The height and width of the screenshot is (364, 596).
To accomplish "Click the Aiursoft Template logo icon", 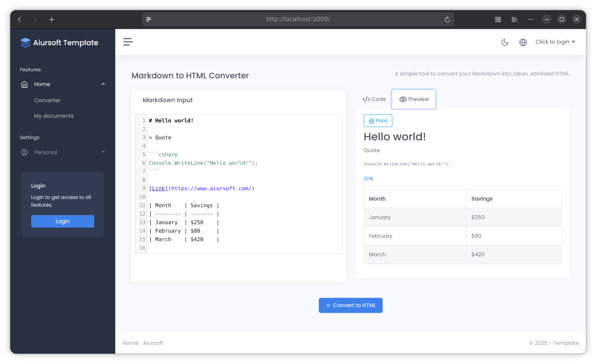I will (x=25, y=43).
